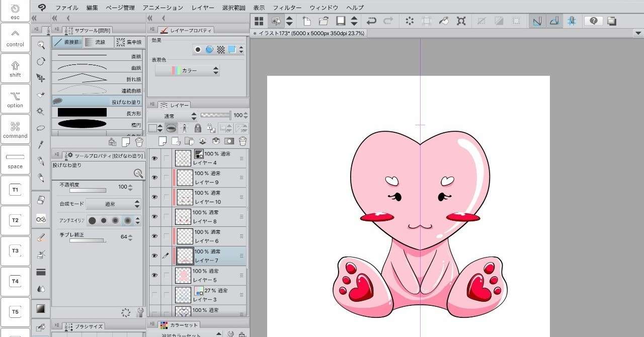
Task: Select the gradient tool in the tool palette
Action: (x=41, y=308)
